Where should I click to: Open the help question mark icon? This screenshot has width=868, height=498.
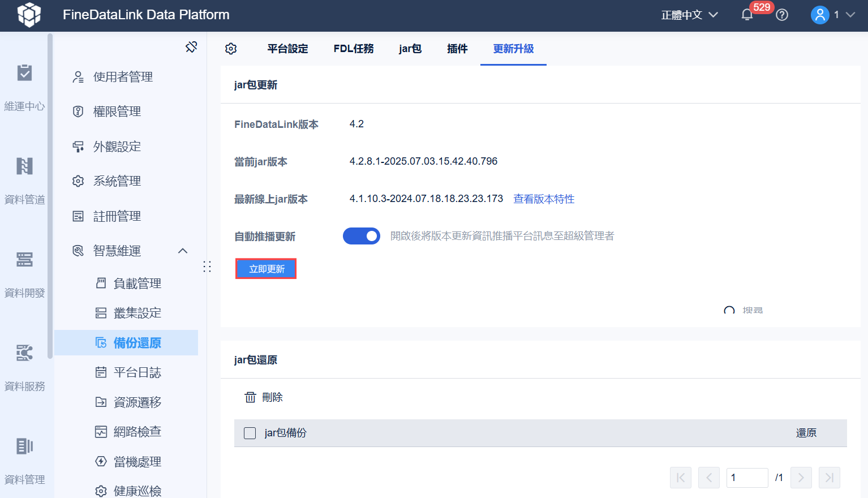[782, 15]
